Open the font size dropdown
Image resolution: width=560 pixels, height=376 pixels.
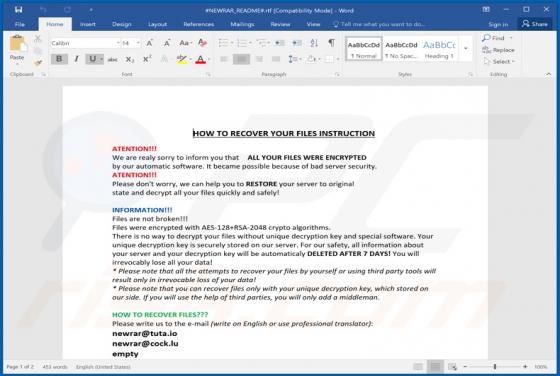(x=138, y=43)
